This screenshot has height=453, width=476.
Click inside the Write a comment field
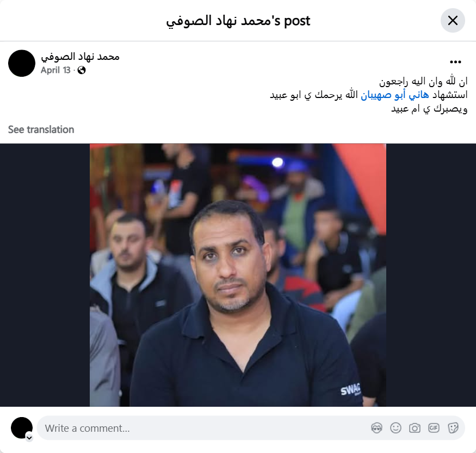click(206, 428)
